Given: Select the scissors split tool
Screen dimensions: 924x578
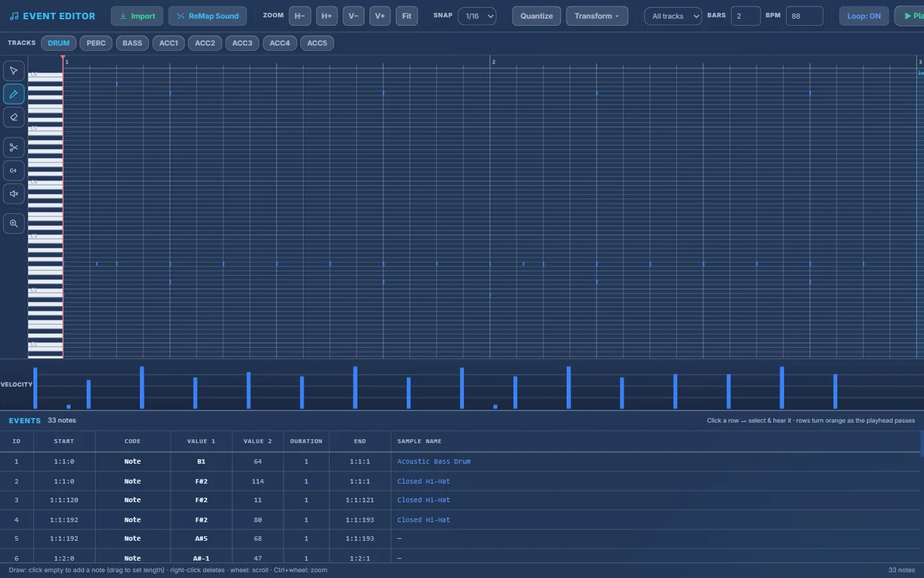Looking at the screenshot, I should tap(13, 148).
